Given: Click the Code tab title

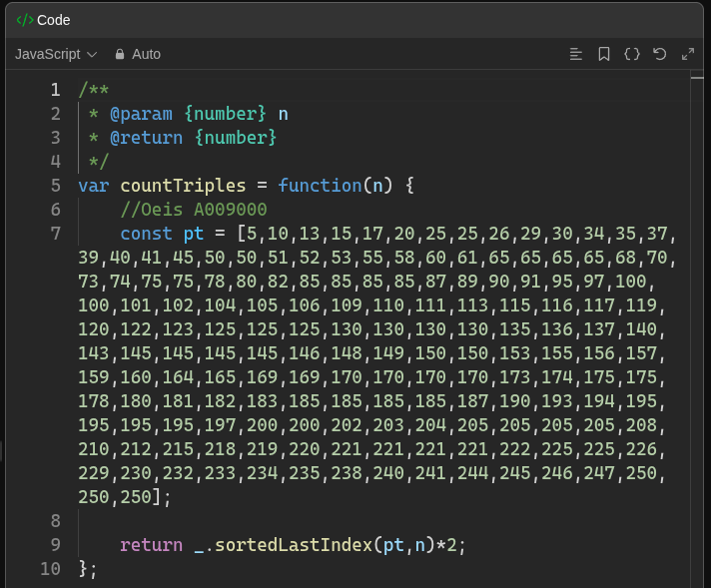Looking at the screenshot, I should 54,20.
